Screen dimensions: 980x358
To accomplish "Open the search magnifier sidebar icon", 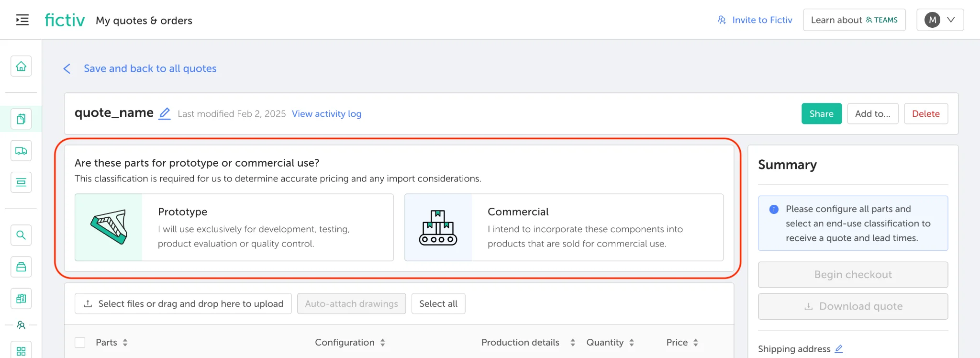I will point(21,235).
